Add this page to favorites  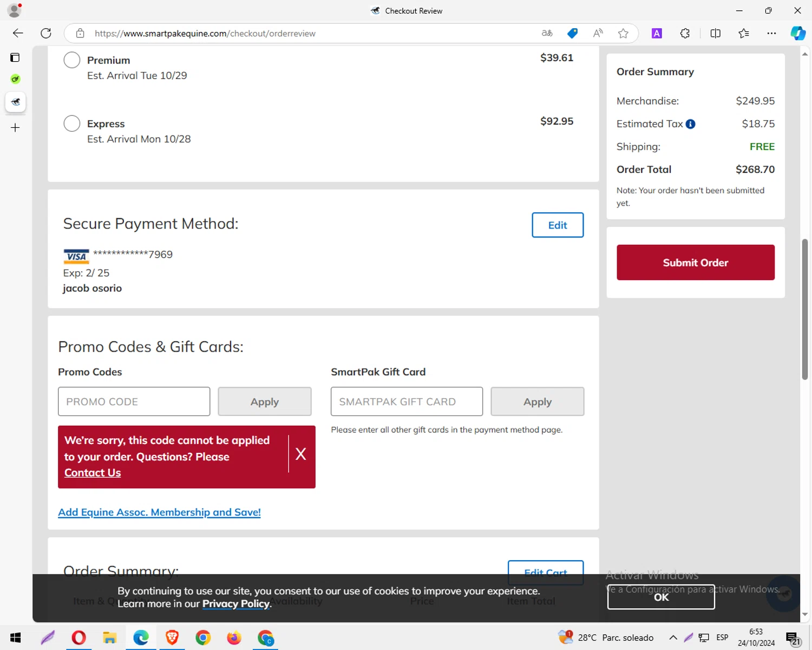(x=623, y=33)
